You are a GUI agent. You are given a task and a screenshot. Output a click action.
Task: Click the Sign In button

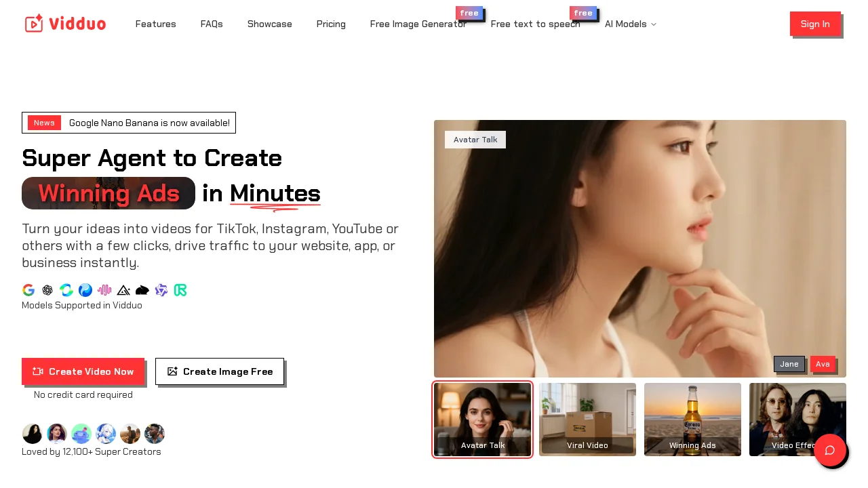(x=815, y=24)
